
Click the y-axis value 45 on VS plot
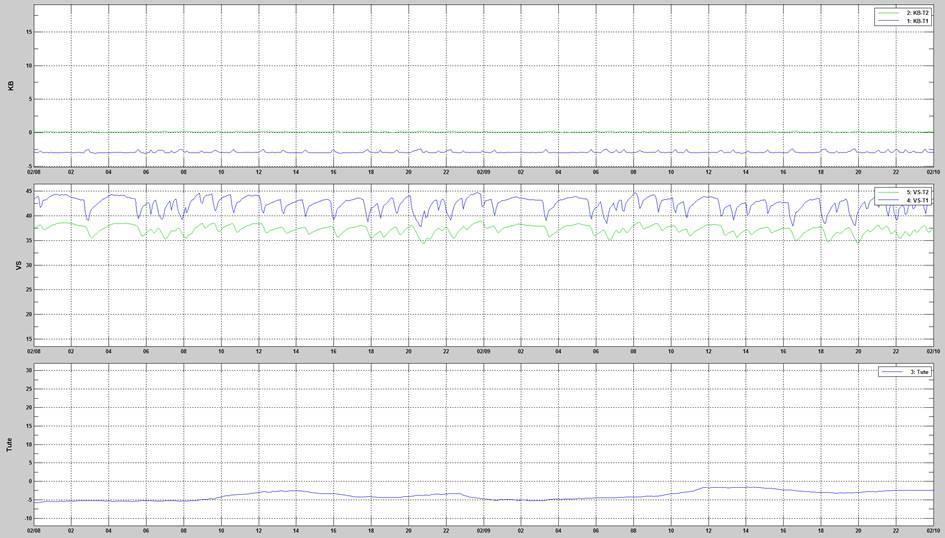pyautogui.click(x=28, y=191)
